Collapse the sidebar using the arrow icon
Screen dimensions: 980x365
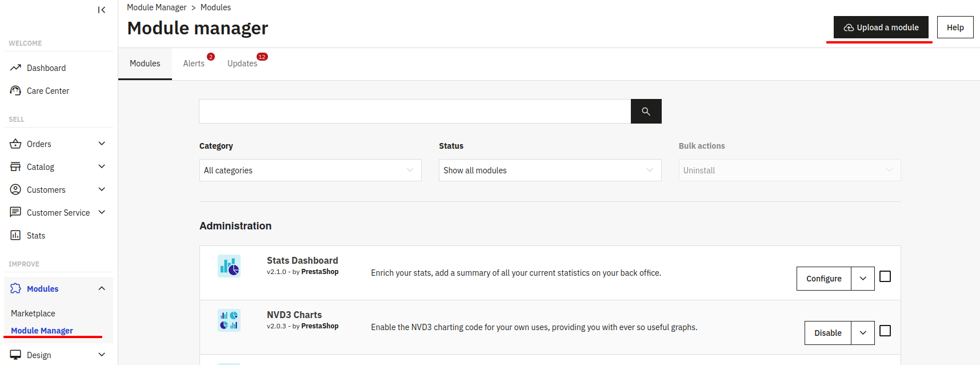(x=101, y=10)
